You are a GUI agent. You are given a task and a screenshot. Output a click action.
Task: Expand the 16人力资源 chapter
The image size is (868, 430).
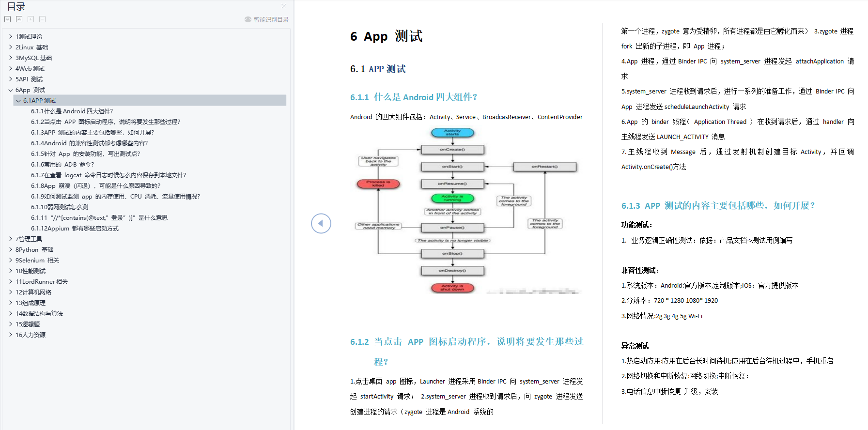click(x=11, y=335)
